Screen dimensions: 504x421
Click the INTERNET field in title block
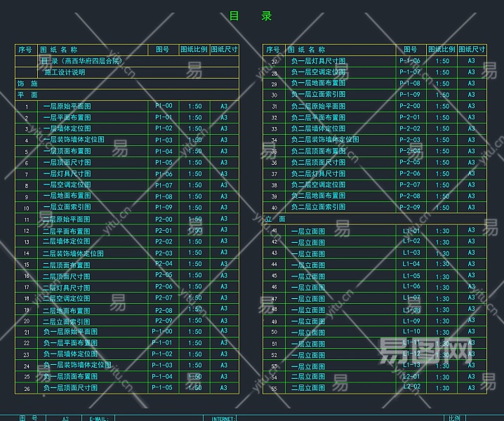point(223,418)
